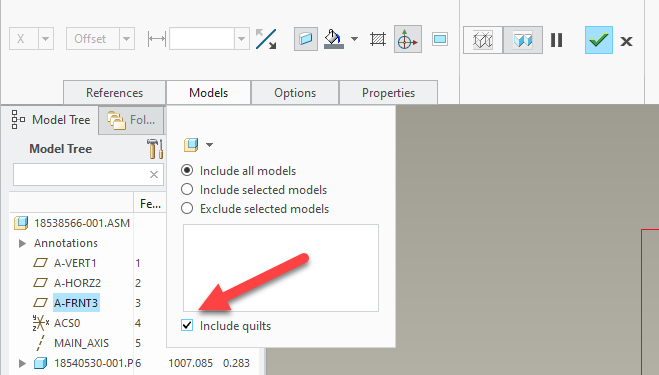Select Include all models radio button
The height and width of the screenshot is (375, 659).
(x=187, y=171)
